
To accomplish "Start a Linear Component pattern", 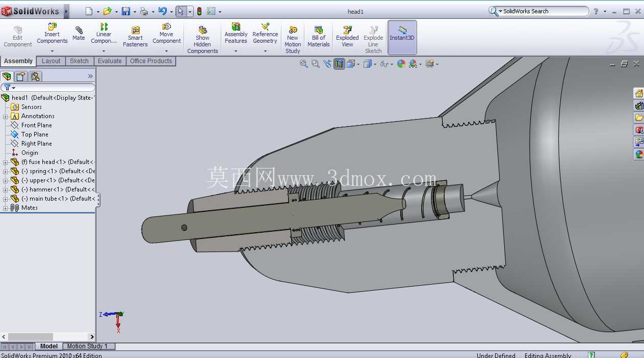I will [104, 34].
